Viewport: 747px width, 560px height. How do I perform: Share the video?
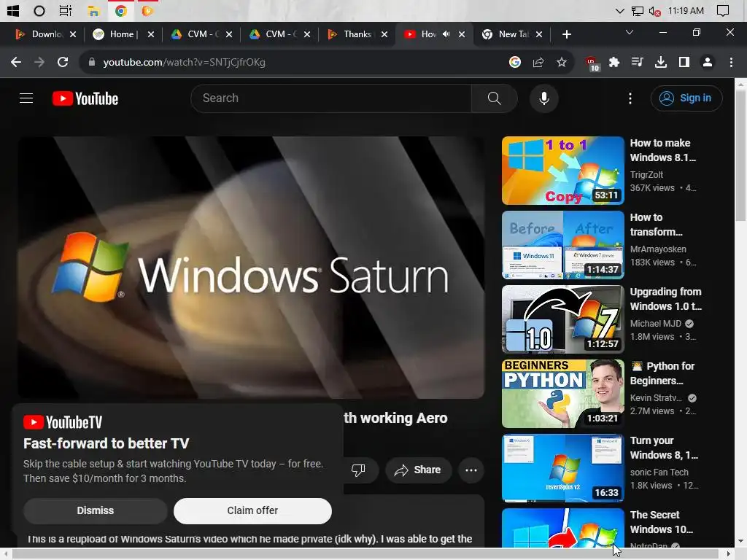(x=418, y=470)
